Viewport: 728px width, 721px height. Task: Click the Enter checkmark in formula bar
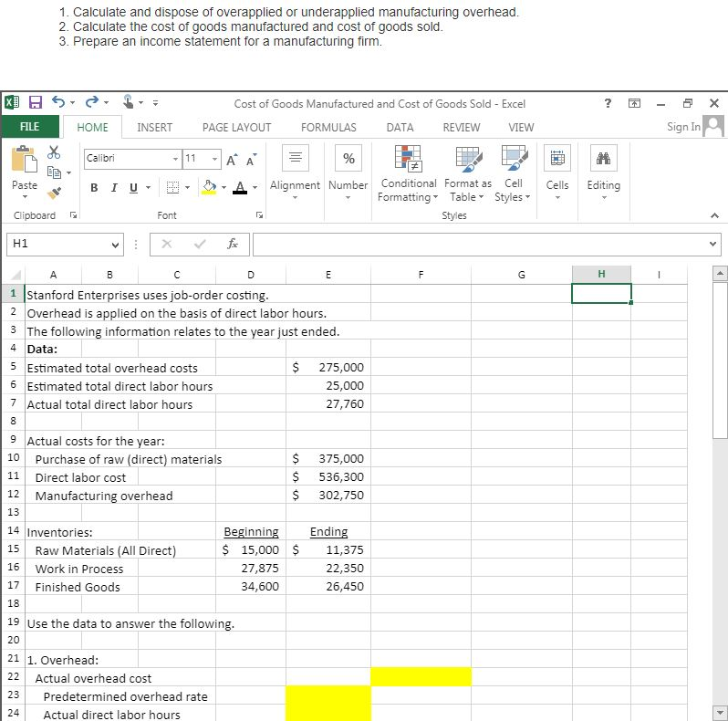point(200,244)
